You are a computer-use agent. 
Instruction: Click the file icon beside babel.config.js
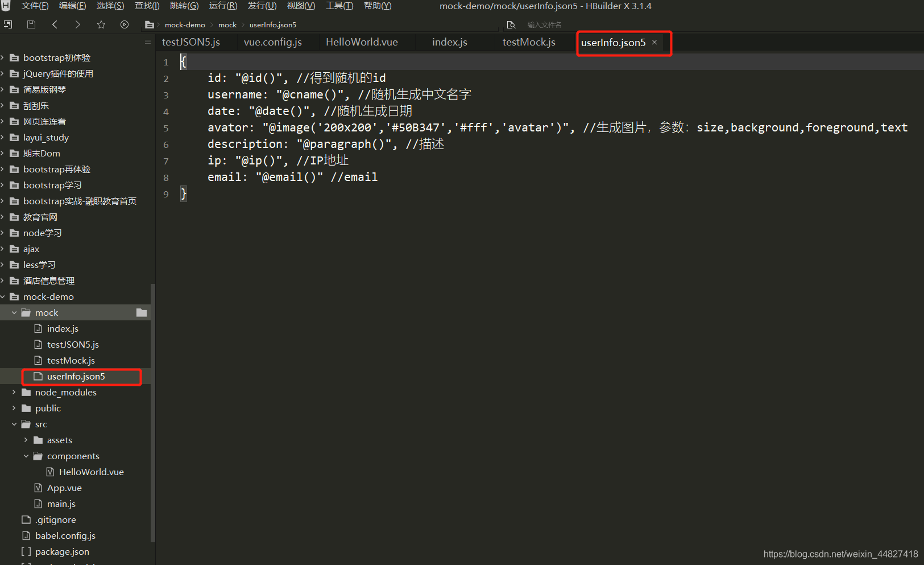coord(26,535)
